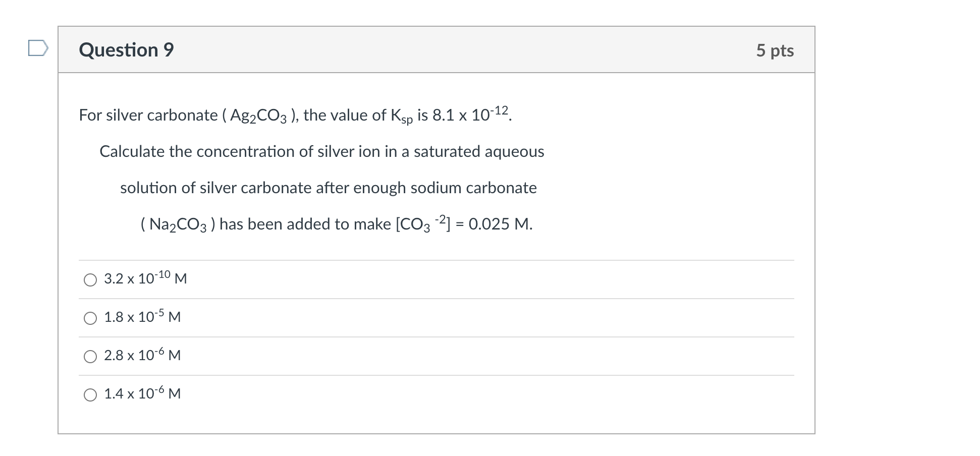Click the phrase For silver carbonate
980x456 pixels.
click(x=148, y=116)
